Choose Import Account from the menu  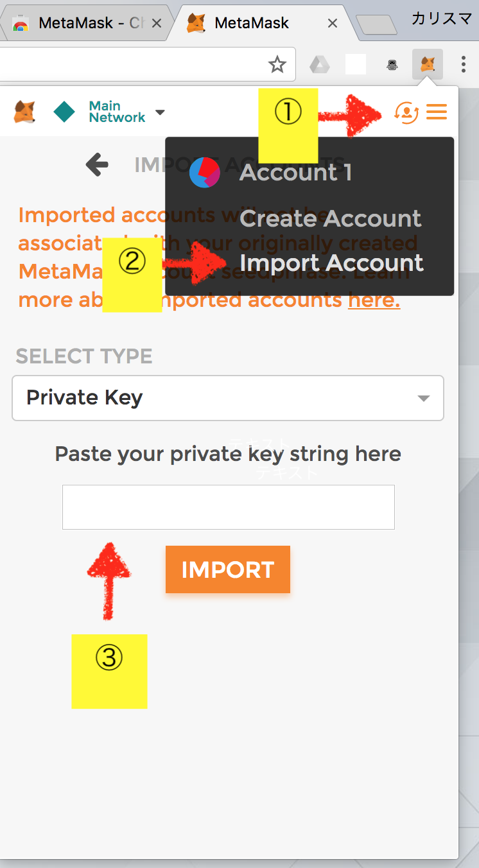[332, 263]
